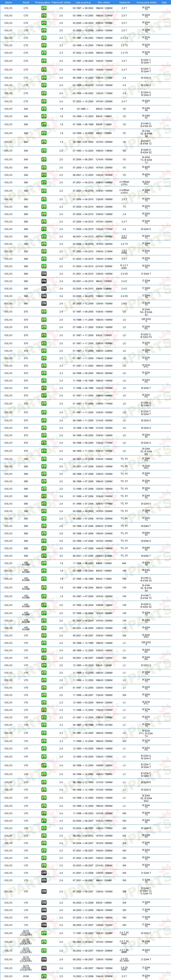Click petrol icon in S80 2.8 B 6284 T row
The height and width of the screenshot is (980, 171).
44,526
